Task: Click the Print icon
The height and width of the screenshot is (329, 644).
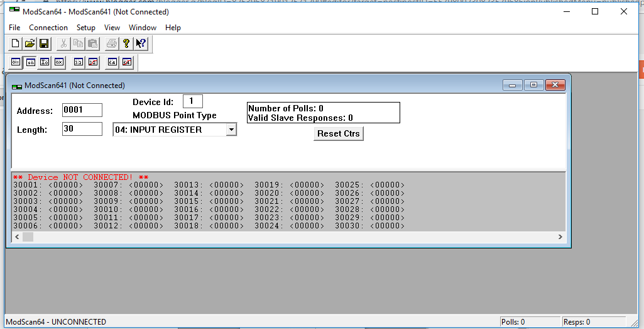Action: 112,43
